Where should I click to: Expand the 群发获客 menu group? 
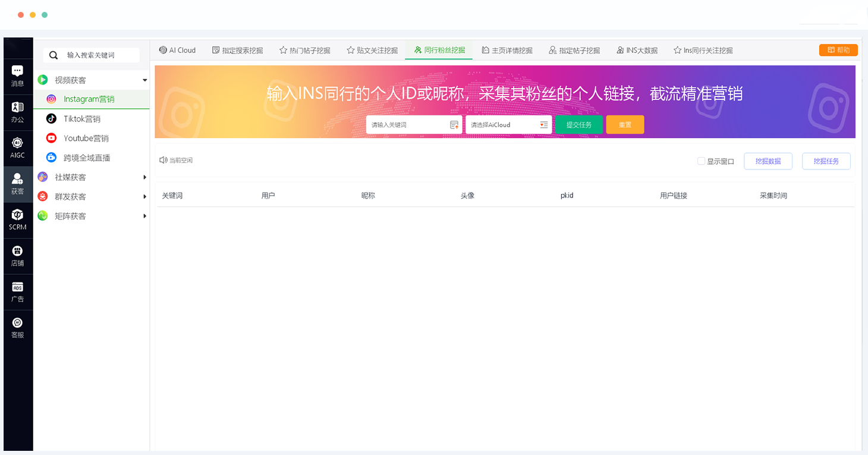click(144, 197)
